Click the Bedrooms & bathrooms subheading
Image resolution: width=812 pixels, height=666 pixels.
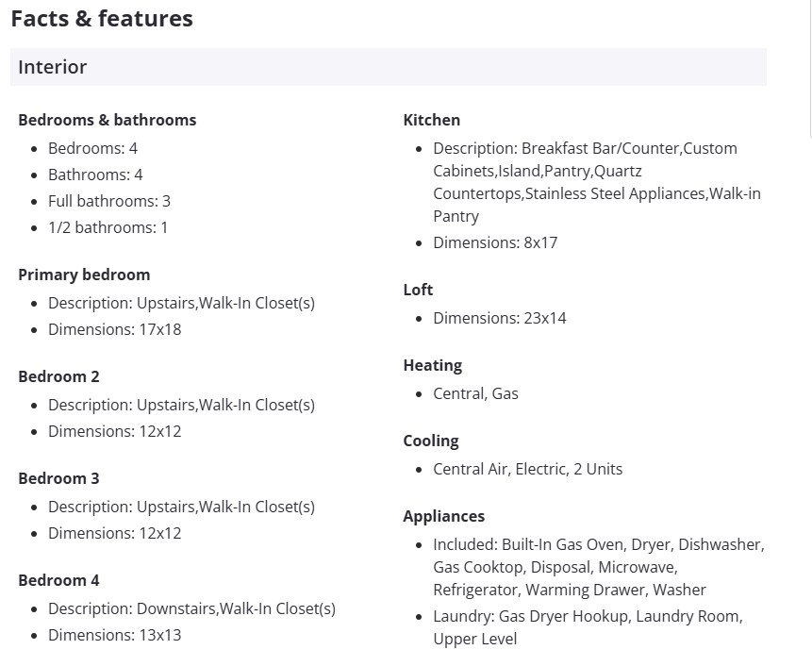tap(108, 120)
